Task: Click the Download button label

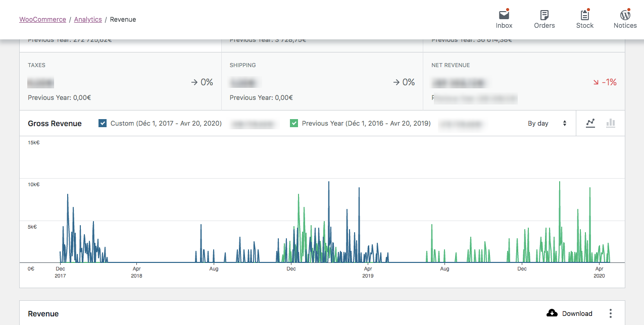Action: point(577,313)
